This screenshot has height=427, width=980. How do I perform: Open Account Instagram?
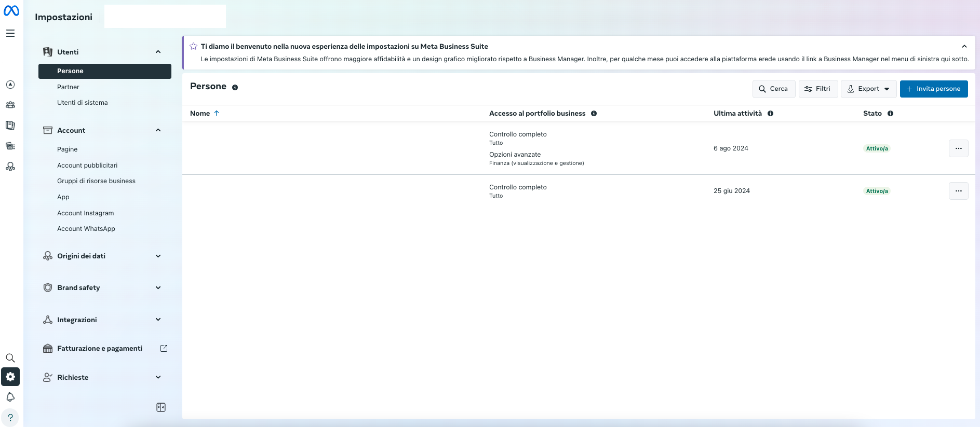tap(86, 213)
